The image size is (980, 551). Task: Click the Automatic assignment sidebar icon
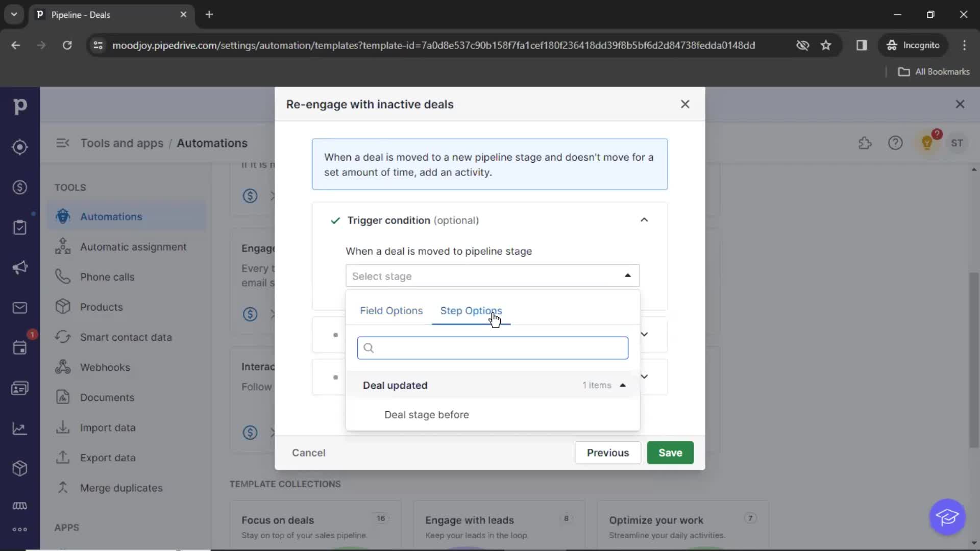point(63,246)
